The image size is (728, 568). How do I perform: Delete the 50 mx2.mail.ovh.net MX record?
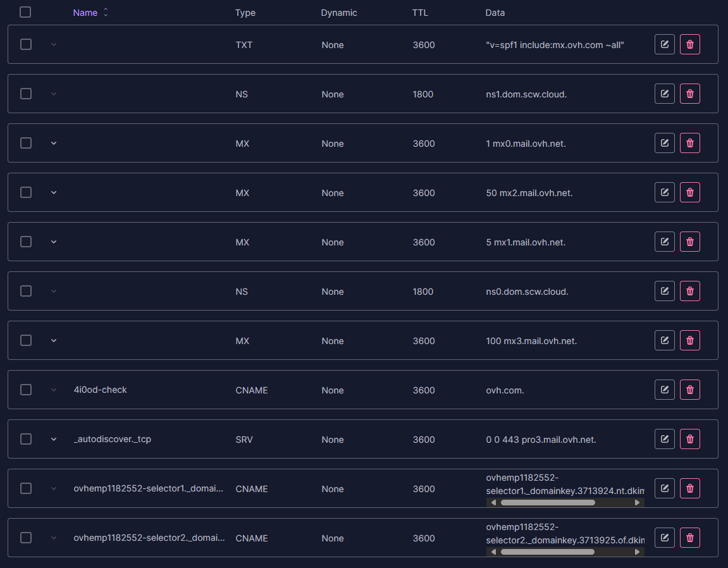click(x=689, y=192)
